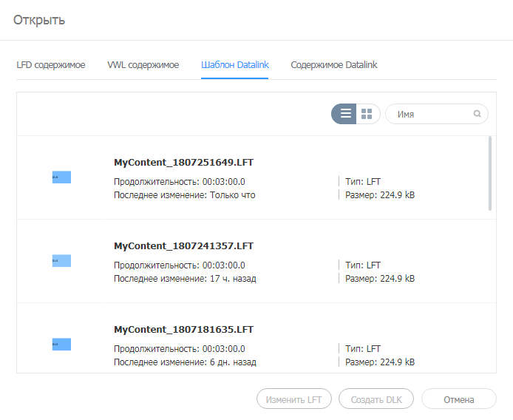This screenshot has width=513, height=420.
Task: Open the LFD содержимое tab
Action: [x=51, y=65]
